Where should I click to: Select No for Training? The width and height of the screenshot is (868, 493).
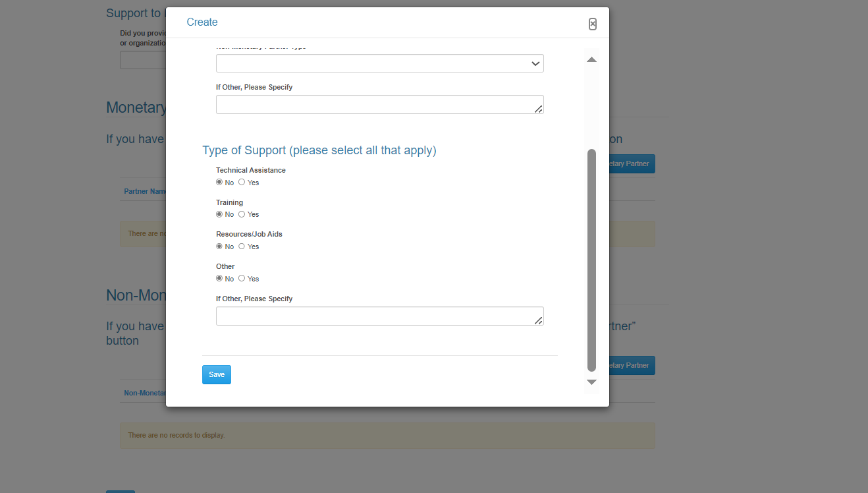click(x=219, y=214)
